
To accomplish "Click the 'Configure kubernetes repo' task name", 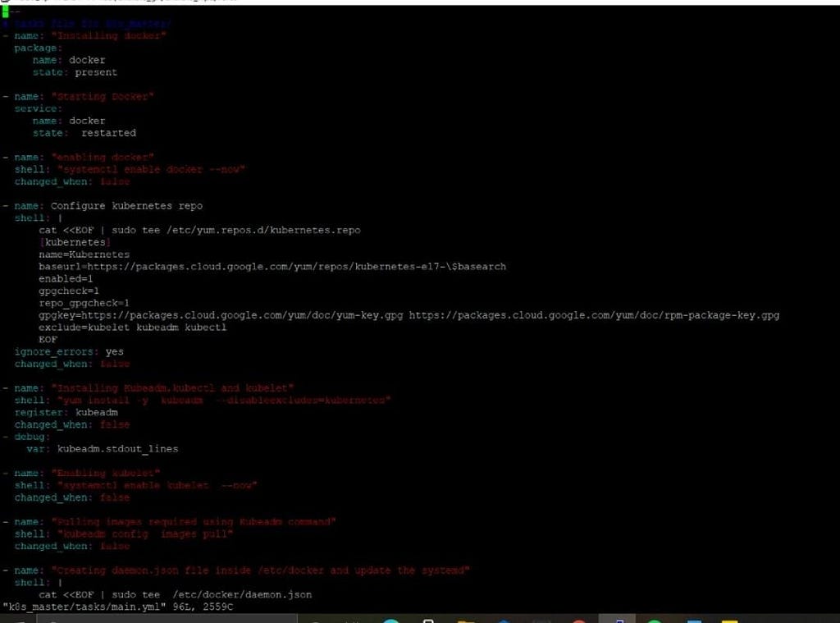I will (x=126, y=206).
